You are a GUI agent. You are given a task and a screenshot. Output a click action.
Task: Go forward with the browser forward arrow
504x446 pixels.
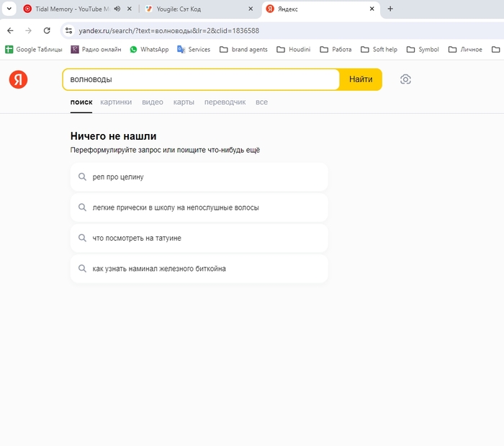[28, 30]
